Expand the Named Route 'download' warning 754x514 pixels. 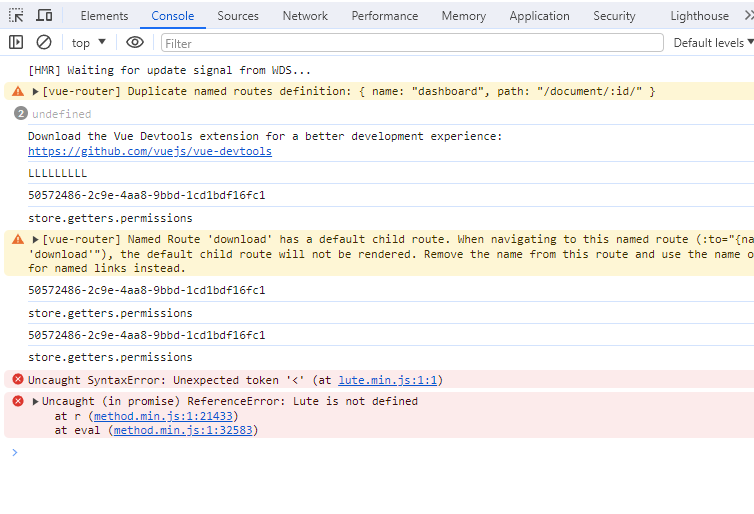pyautogui.click(x=35, y=239)
